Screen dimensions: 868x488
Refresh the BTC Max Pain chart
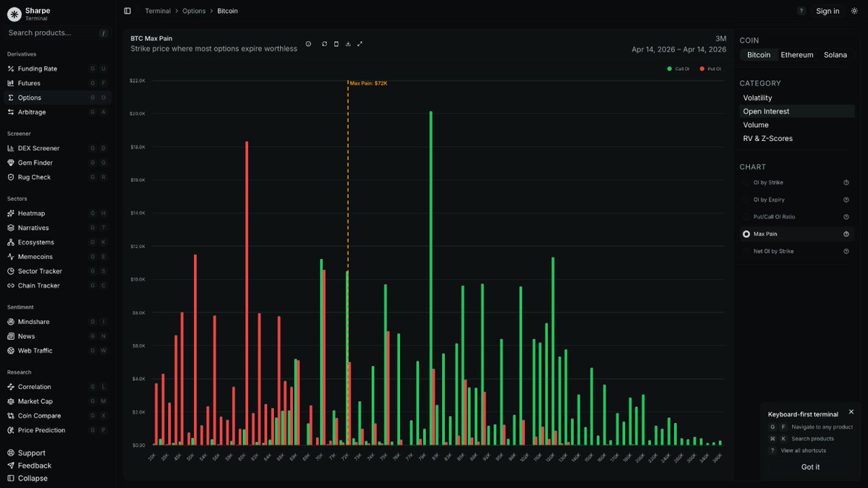[325, 44]
